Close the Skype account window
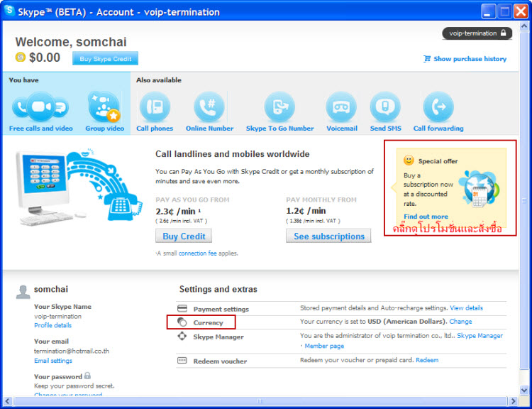This screenshot has height=409, width=532. pos(521,11)
